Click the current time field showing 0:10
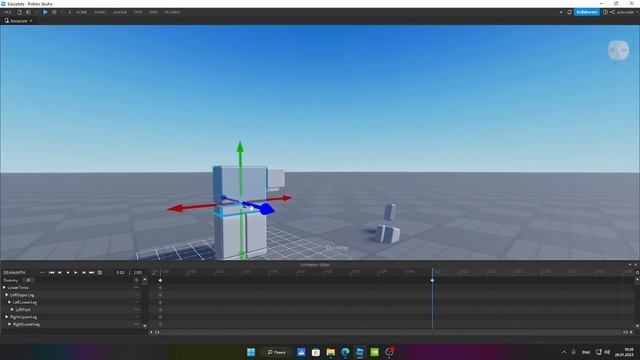 (x=120, y=273)
